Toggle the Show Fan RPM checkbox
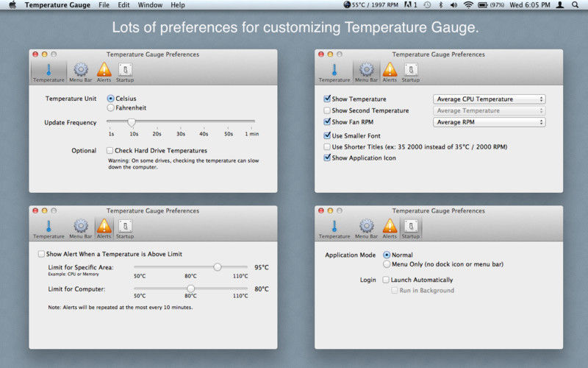 pyautogui.click(x=327, y=121)
